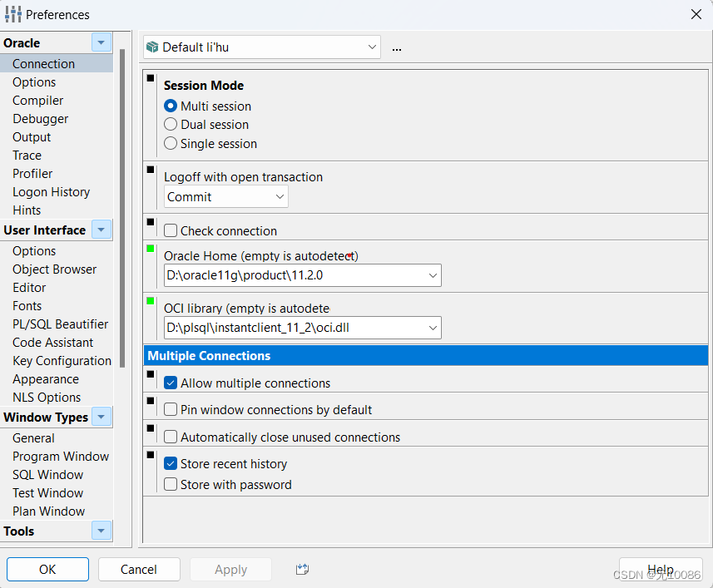713x588 pixels.
Task: Collapse the User Interface section arrow
Action: click(x=102, y=230)
